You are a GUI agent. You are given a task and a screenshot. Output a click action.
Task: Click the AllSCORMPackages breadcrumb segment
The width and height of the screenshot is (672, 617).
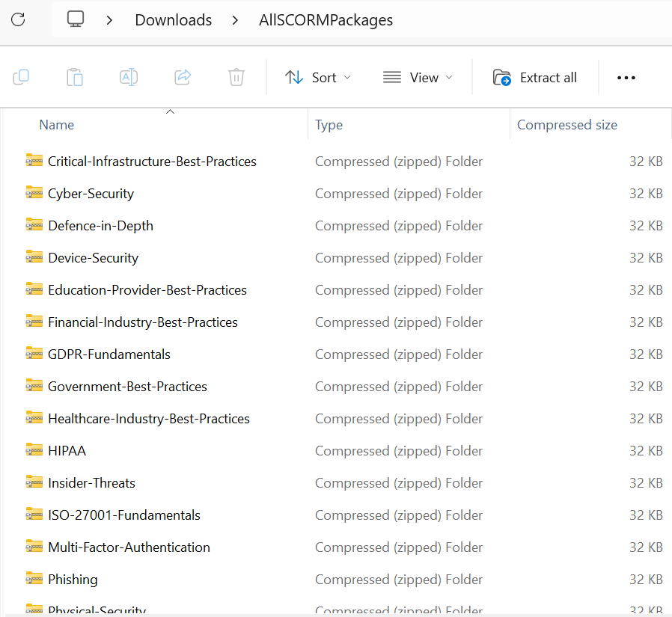click(x=326, y=20)
